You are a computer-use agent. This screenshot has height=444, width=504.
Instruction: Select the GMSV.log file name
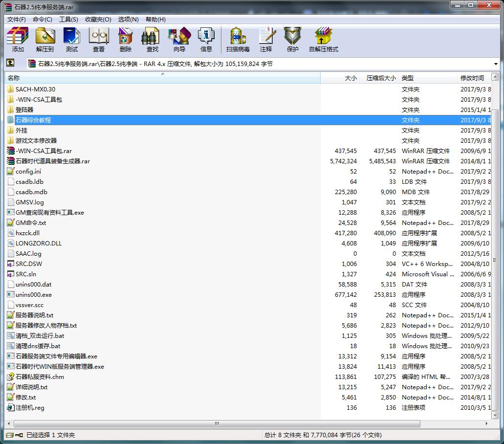30,202
